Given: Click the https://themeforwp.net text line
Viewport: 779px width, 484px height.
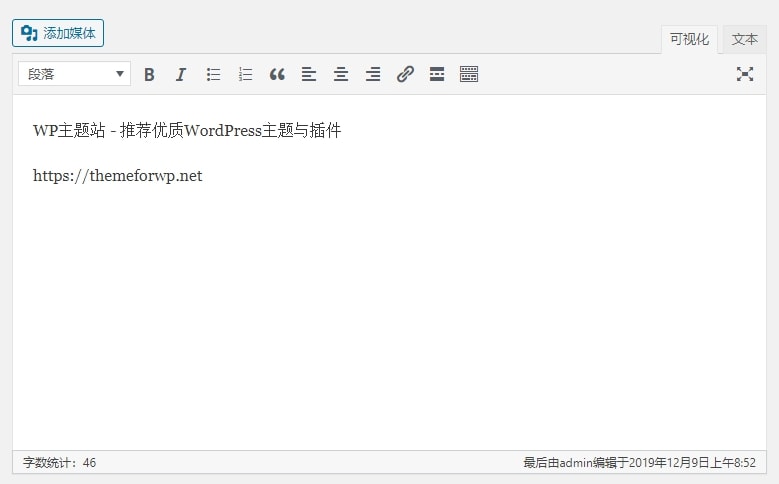Looking at the screenshot, I should tap(118, 176).
